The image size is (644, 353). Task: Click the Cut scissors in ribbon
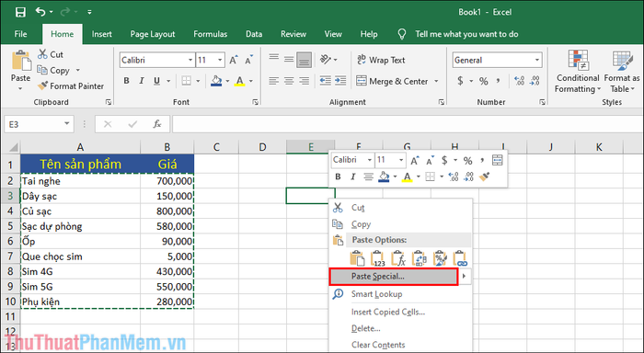[x=42, y=54]
